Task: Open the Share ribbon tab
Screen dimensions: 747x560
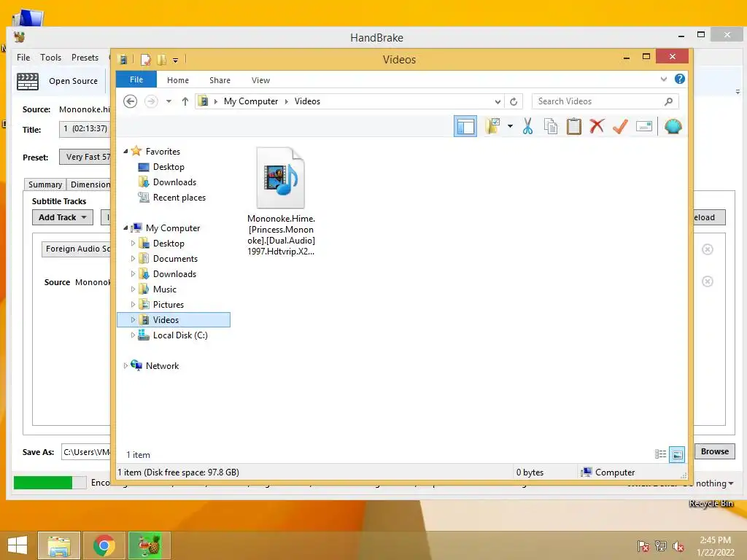Action: click(x=220, y=80)
